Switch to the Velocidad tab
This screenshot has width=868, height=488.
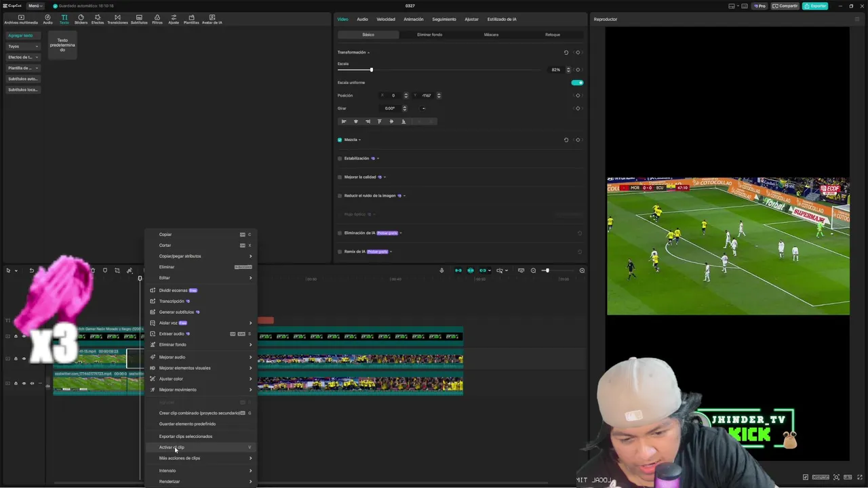pos(386,19)
